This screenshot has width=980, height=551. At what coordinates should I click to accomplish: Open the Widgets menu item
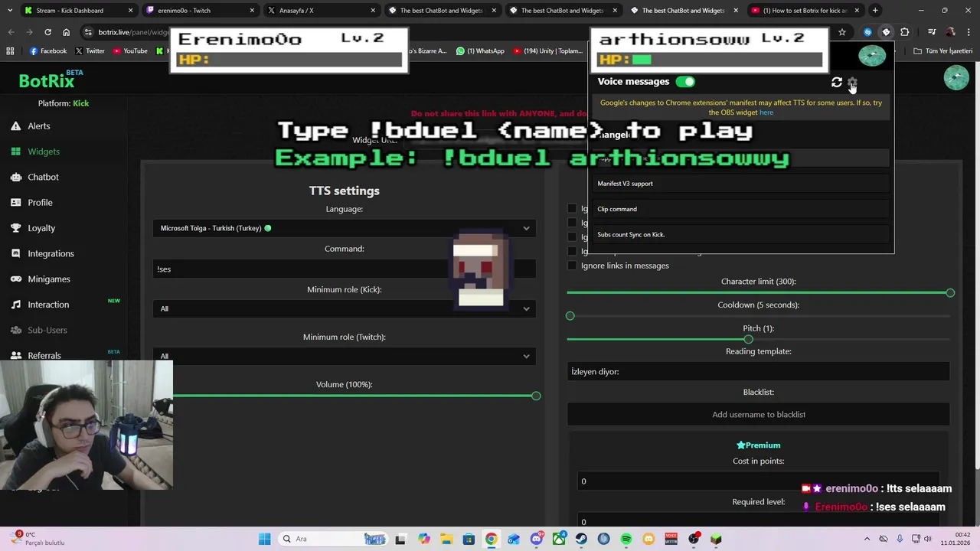tap(44, 152)
